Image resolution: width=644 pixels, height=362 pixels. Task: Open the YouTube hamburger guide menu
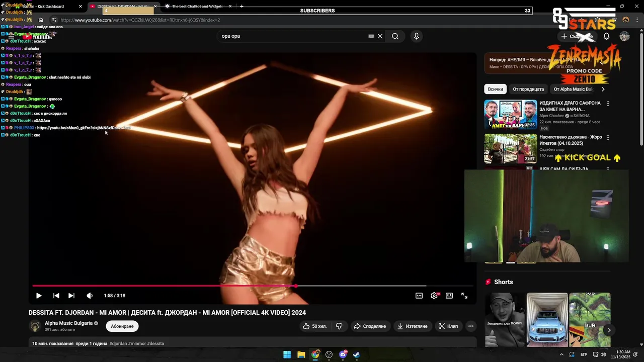[11, 36]
